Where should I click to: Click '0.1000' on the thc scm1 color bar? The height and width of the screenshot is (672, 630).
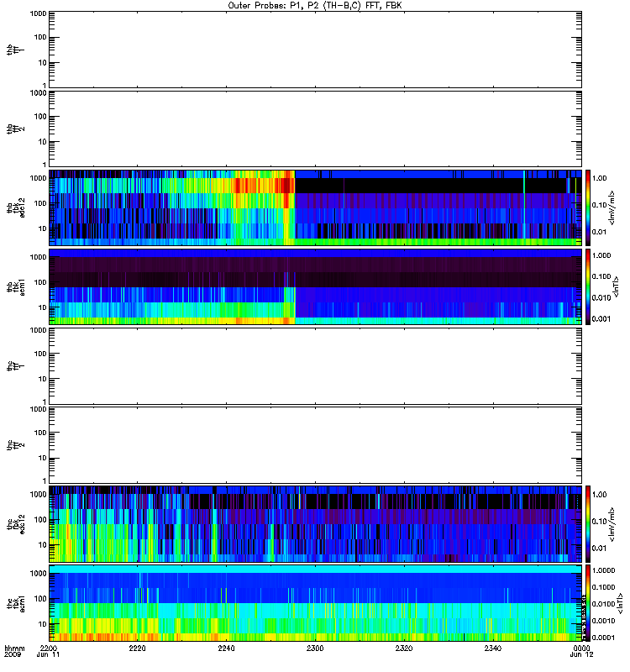coord(603,587)
